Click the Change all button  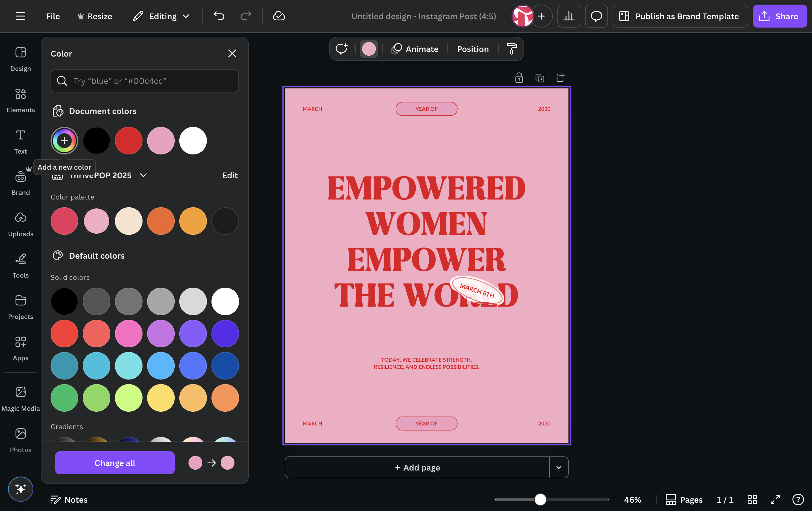115,463
